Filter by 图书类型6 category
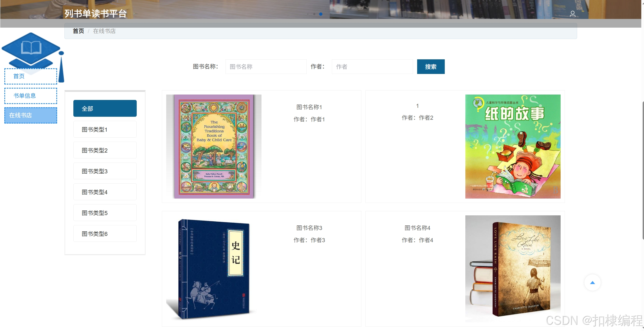Viewport: 644px width, 331px height. [105, 233]
